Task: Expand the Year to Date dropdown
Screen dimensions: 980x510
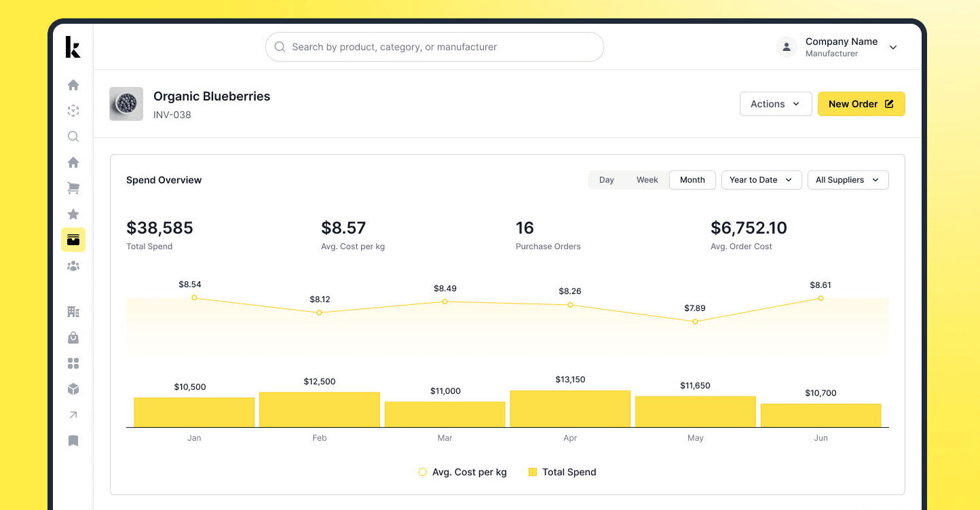Action: click(x=761, y=180)
